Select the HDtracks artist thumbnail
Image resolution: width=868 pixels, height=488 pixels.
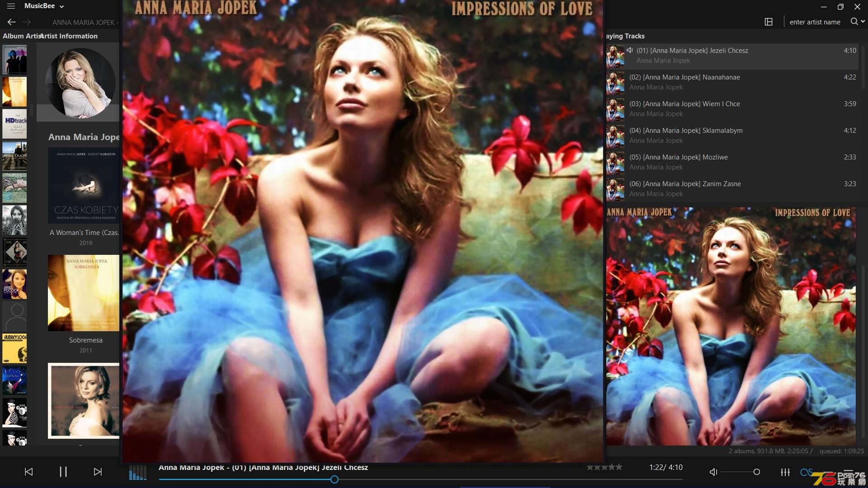pos(14,124)
